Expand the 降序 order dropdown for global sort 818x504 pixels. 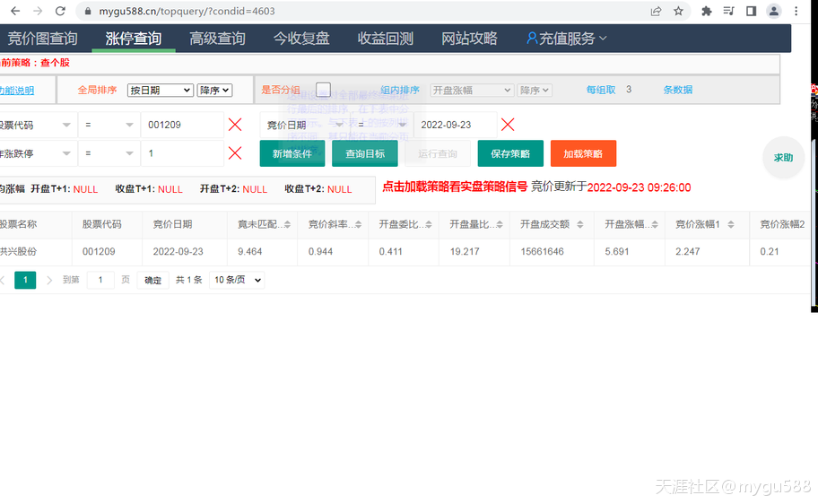214,91
